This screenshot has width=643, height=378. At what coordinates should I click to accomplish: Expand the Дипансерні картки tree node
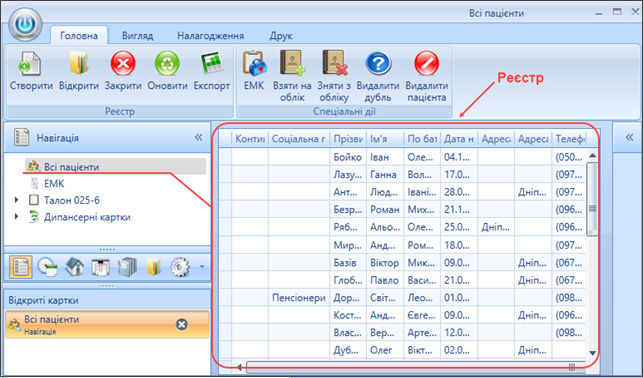(x=16, y=216)
